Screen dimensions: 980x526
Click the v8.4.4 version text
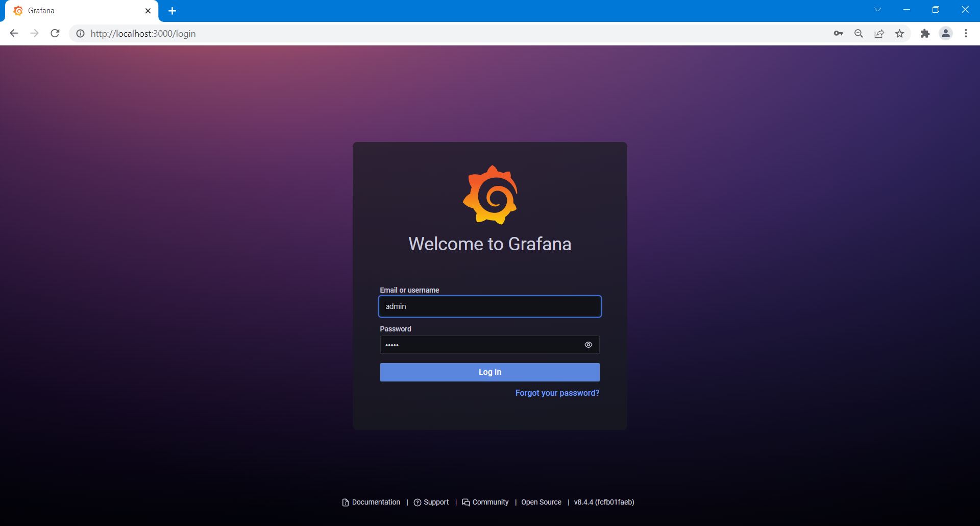click(604, 502)
